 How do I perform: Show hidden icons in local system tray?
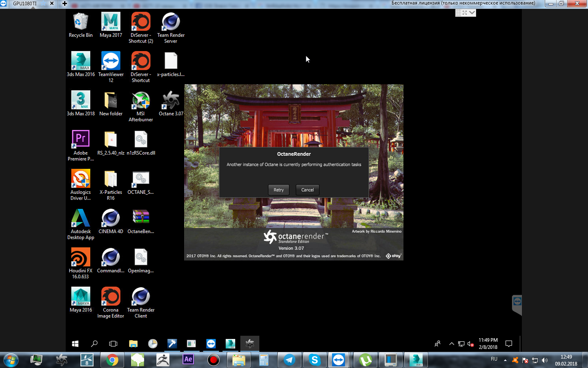505,360
